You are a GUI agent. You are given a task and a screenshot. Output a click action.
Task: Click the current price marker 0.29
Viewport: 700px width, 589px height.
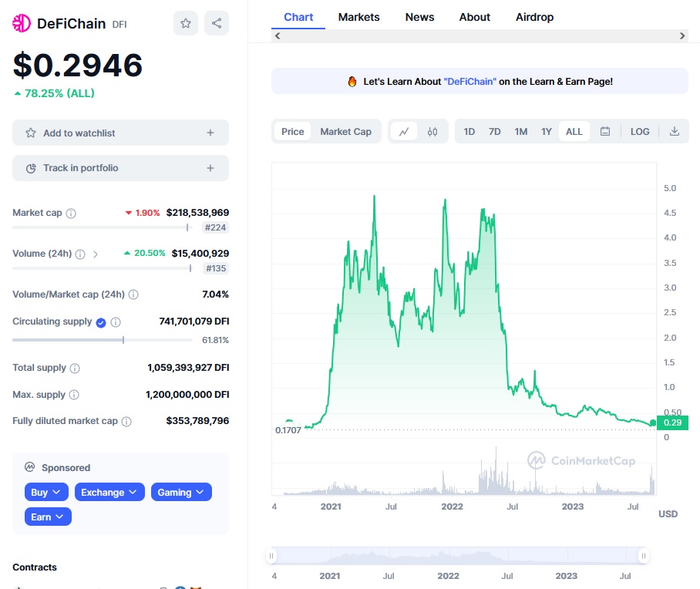pos(672,422)
